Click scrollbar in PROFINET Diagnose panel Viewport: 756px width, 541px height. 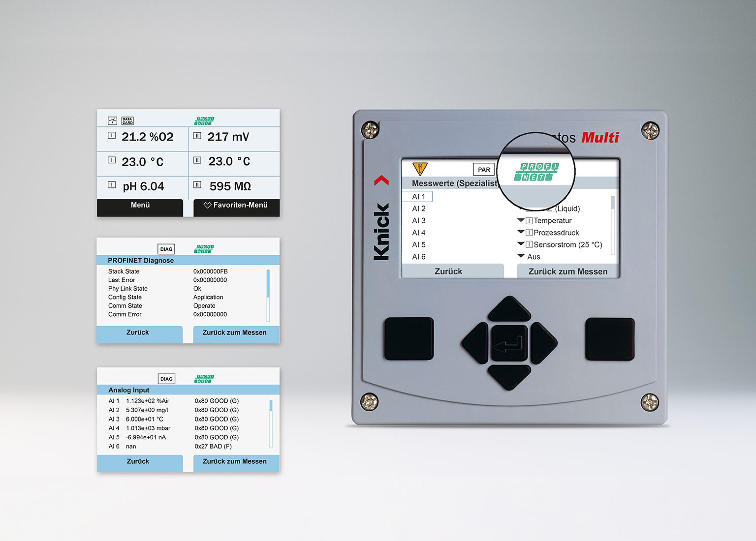coord(268,295)
